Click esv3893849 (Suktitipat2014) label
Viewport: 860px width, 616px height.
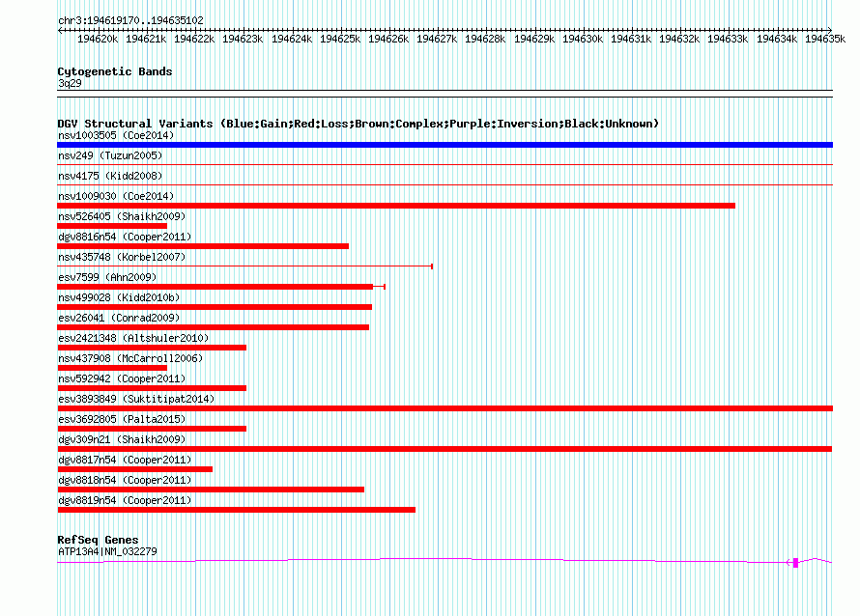[x=136, y=399]
